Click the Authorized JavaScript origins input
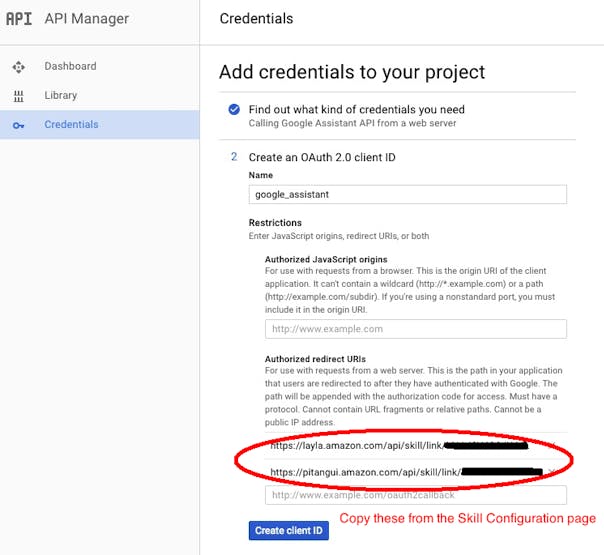 point(416,329)
